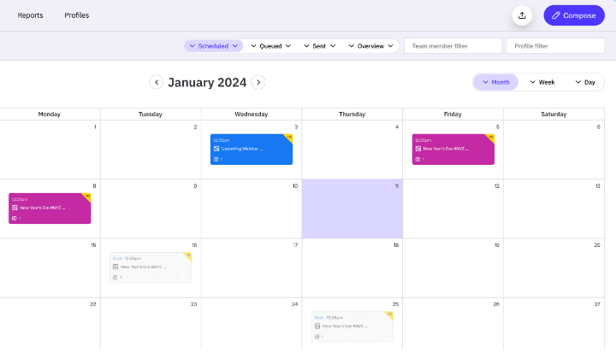Select the Overview filter option
This screenshot has width=616, height=364.
point(370,46)
